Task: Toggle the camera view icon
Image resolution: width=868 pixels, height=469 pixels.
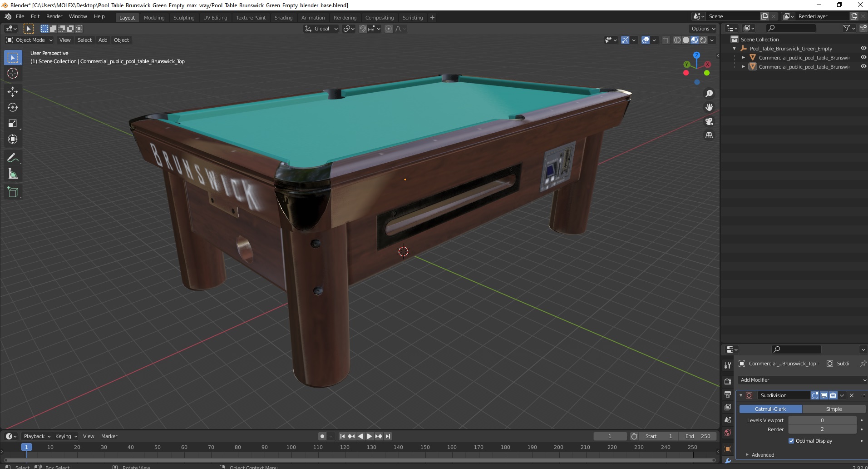Action: click(709, 121)
